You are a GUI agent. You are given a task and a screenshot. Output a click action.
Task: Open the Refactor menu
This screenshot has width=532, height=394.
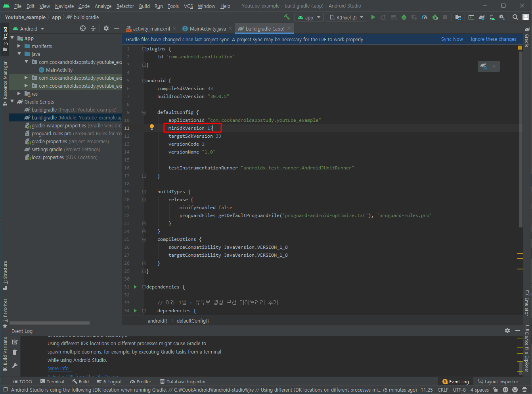[125, 6]
